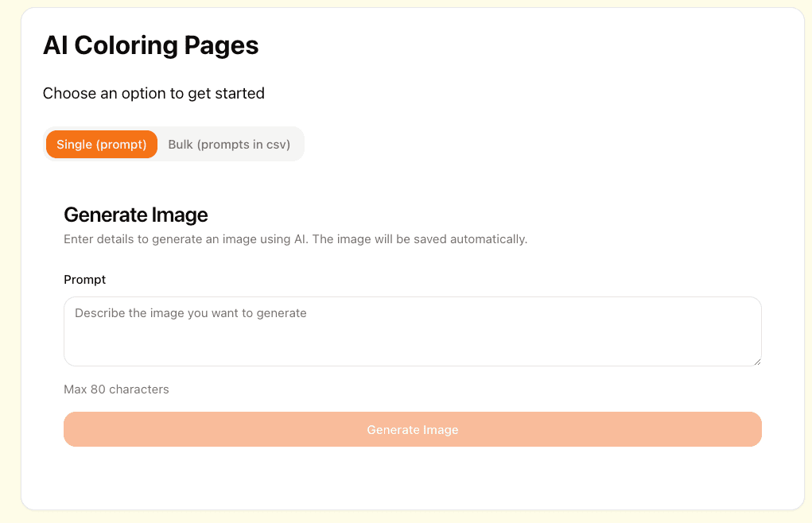The width and height of the screenshot is (812, 523).
Task: Click the 'Enter details to generate' description
Action: (295, 239)
